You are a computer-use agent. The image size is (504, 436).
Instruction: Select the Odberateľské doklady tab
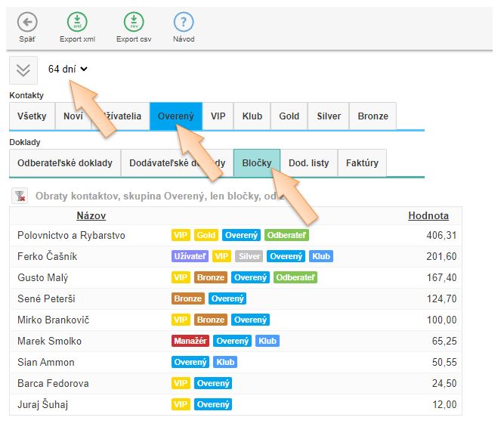pos(65,163)
